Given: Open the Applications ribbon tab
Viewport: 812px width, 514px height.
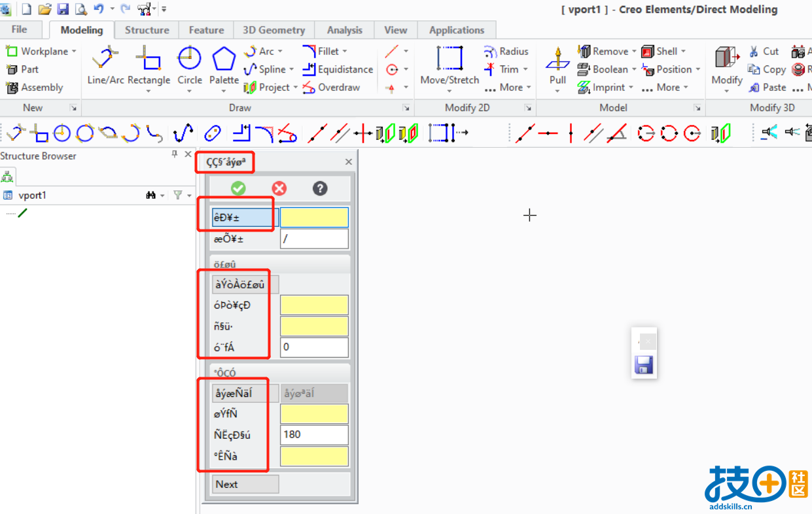Looking at the screenshot, I should coord(457,30).
